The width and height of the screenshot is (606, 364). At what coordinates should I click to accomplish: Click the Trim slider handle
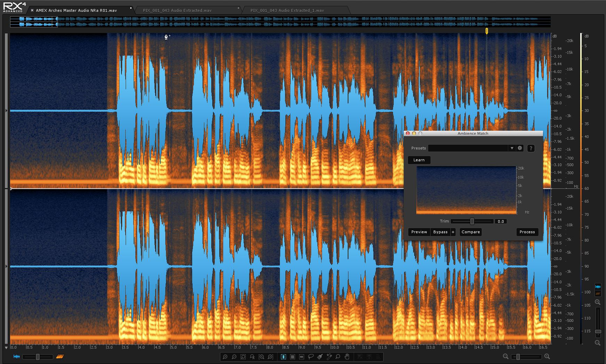pyautogui.click(x=472, y=221)
